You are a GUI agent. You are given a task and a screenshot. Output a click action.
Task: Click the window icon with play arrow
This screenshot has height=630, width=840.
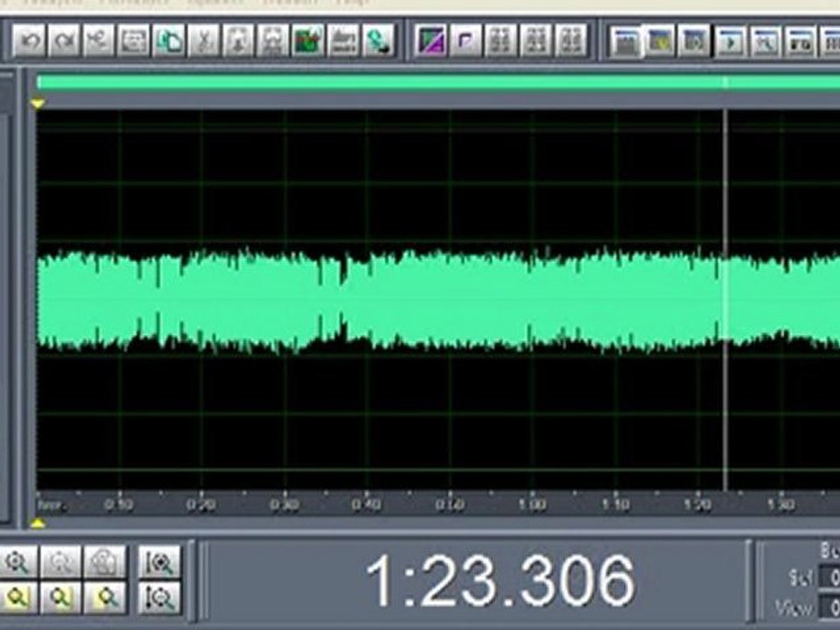point(730,41)
